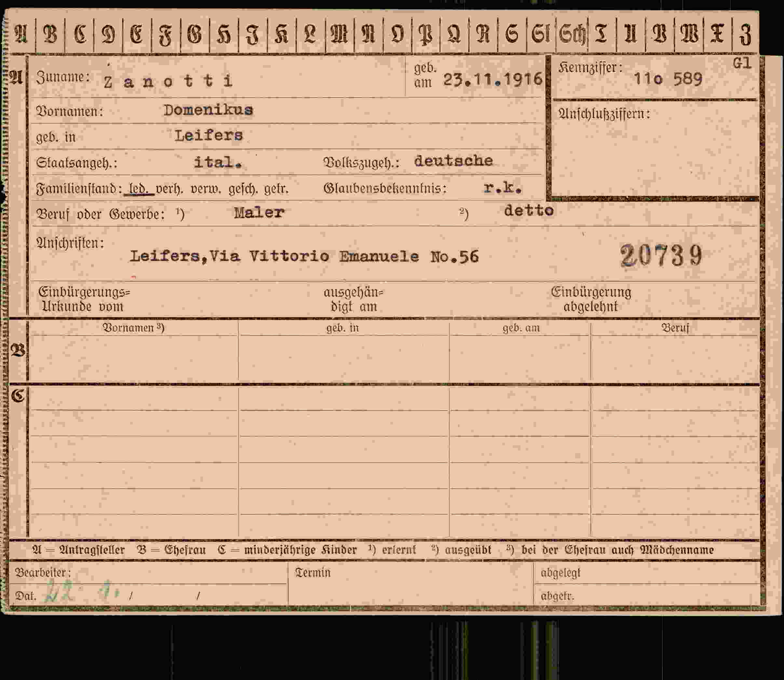
Task: Click legend text 'C = minderjährige Kinder'
Action: [287, 550]
